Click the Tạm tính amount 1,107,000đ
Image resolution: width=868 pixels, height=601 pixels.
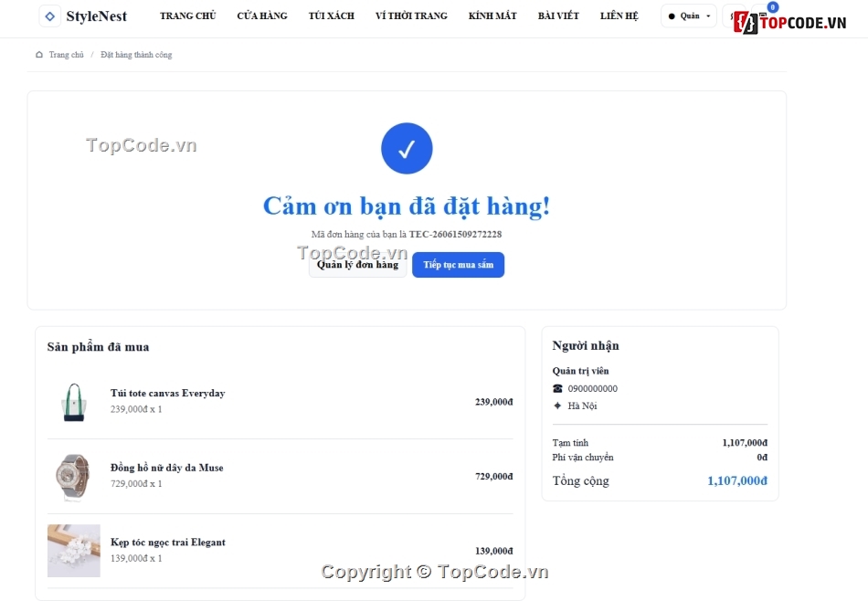745,443
